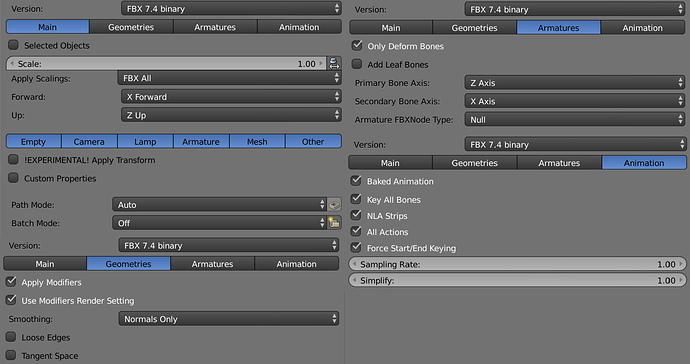
Task: Uncheck the All Actions checkbox
Action: 356,232
